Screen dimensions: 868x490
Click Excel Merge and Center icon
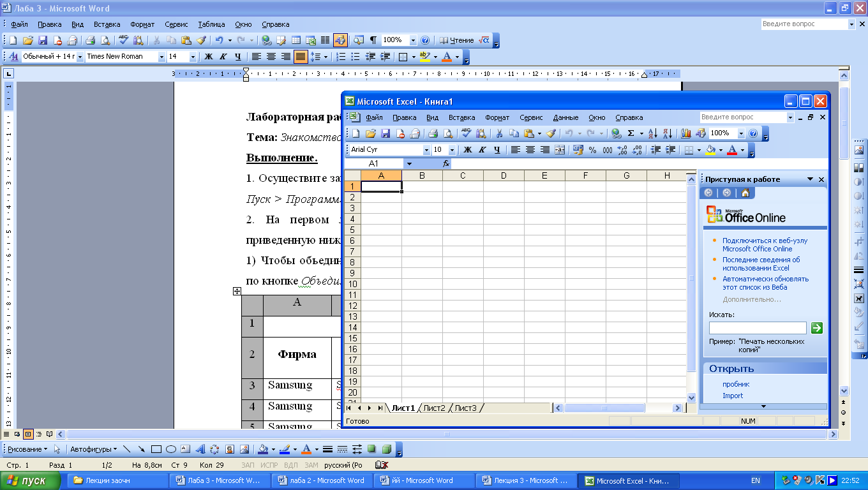560,150
